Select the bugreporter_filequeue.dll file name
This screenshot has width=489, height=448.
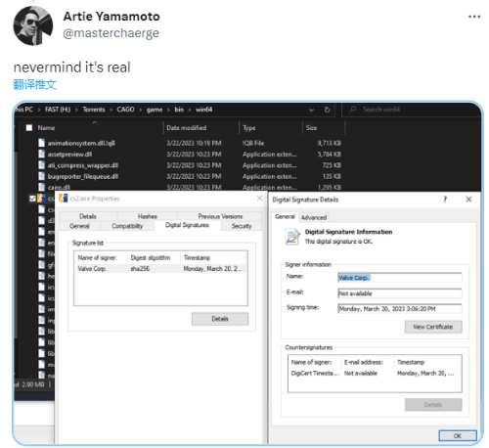(83, 176)
